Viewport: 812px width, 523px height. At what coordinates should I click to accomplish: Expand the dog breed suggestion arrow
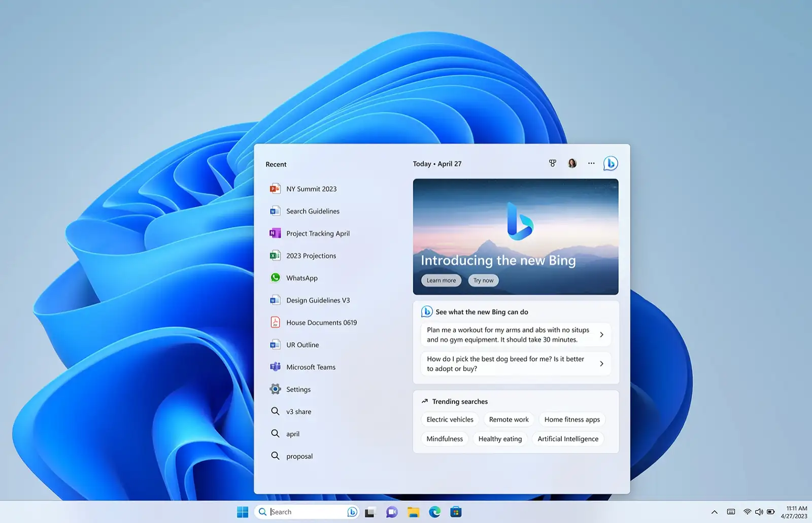point(601,364)
